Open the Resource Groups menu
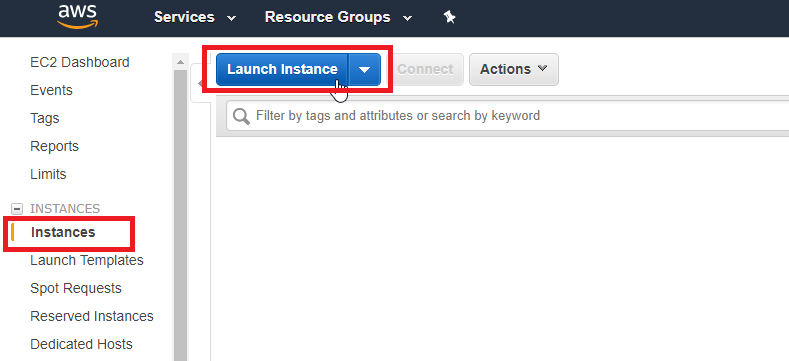This screenshot has height=361, width=789. click(338, 17)
